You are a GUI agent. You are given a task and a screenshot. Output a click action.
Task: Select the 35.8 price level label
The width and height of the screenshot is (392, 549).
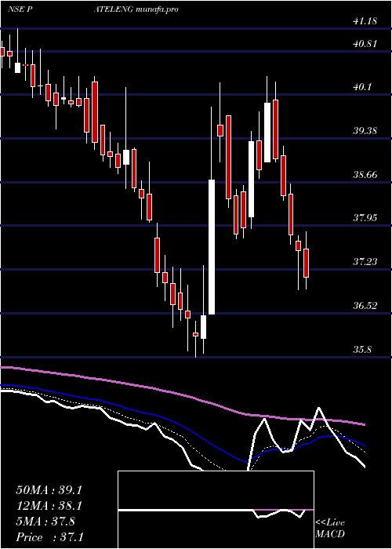362,349
